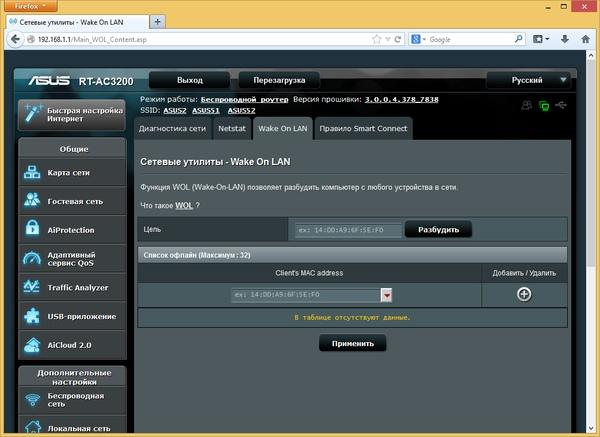
Task: Open the WOL explanation link
Action: [x=184, y=205]
